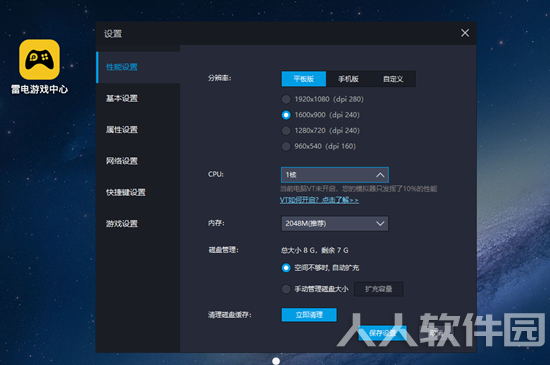Go to 网络设置 in the sidebar
Screen dimensions: 550x365
[x=139, y=161]
